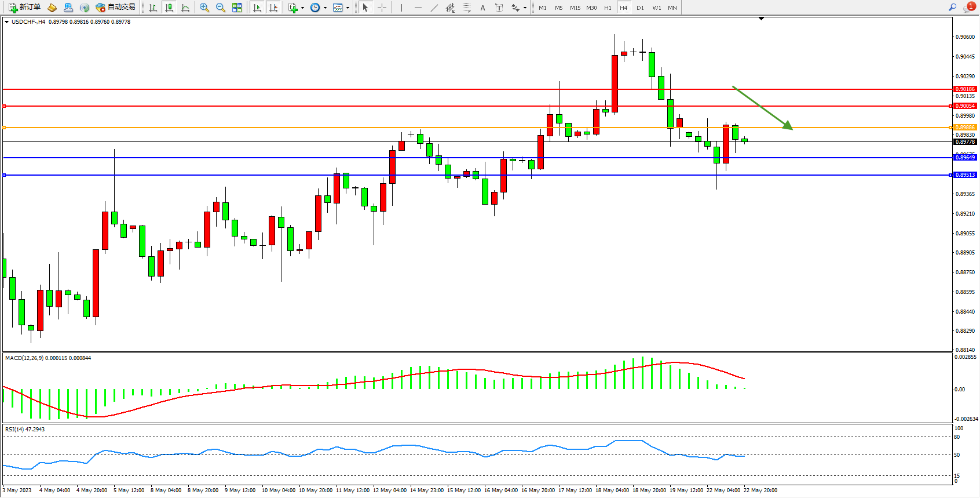Select the crosshair cursor tool
Image resolution: width=980 pixels, height=498 pixels.
382,8
